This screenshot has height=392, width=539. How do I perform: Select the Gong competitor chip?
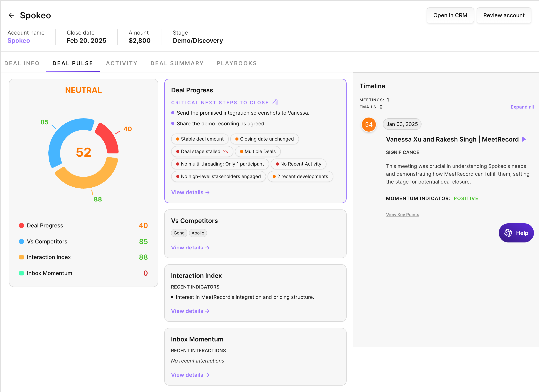coord(179,233)
